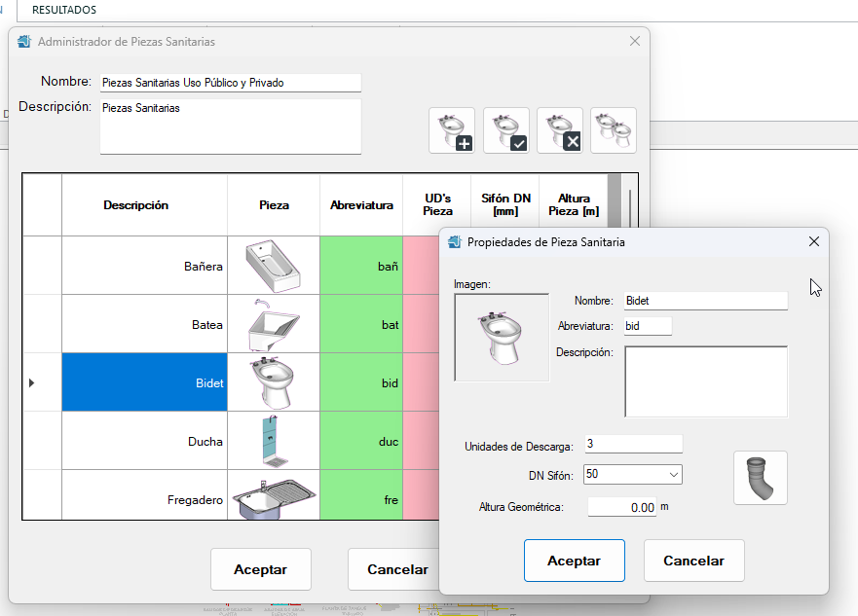Open the RESULTADOS tab
This screenshot has height=616, width=858.
click(64, 10)
